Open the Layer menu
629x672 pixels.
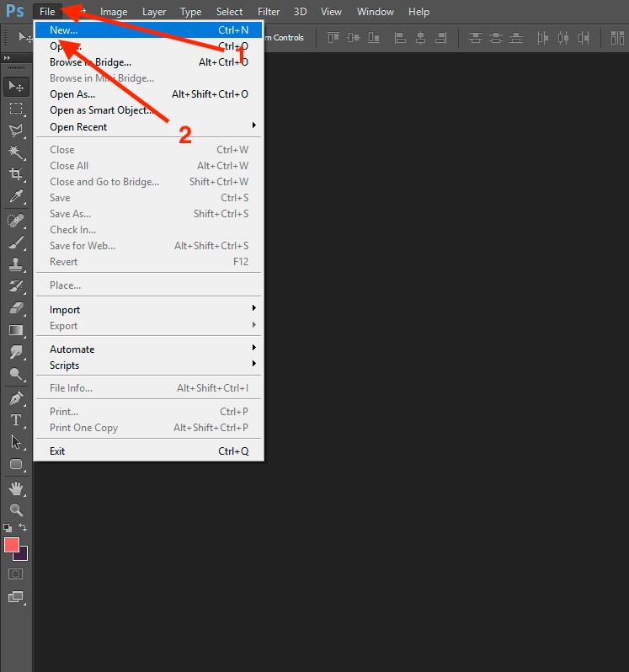point(154,12)
